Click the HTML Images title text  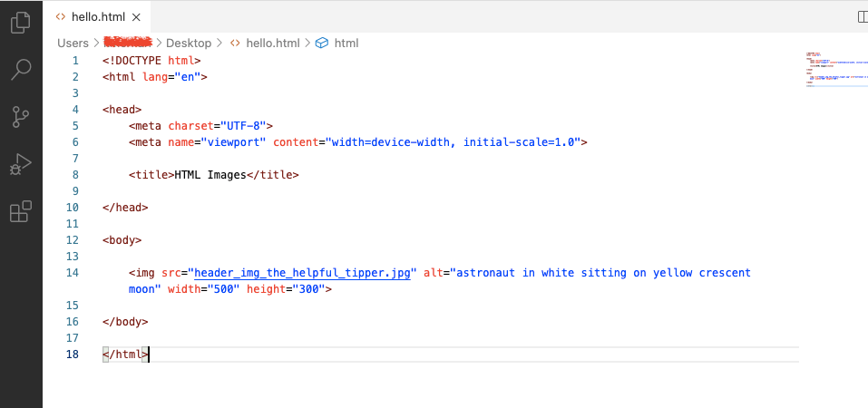tap(210, 175)
